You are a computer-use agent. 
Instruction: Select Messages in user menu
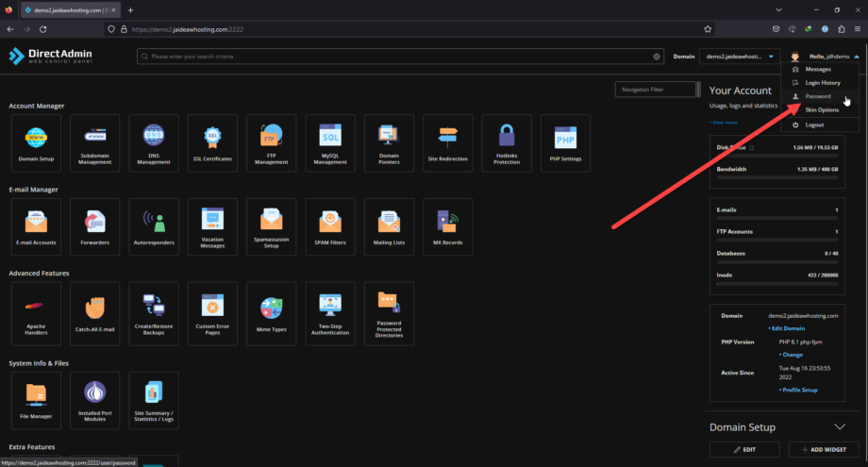pyautogui.click(x=820, y=69)
